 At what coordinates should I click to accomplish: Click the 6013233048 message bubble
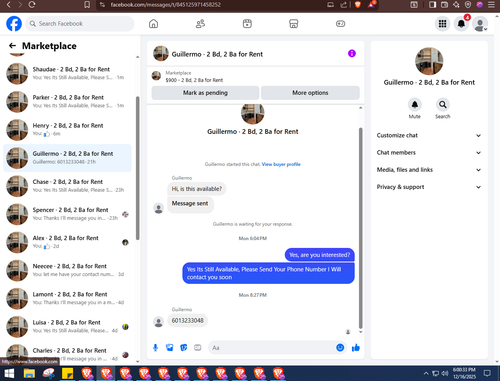[x=187, y=320]
